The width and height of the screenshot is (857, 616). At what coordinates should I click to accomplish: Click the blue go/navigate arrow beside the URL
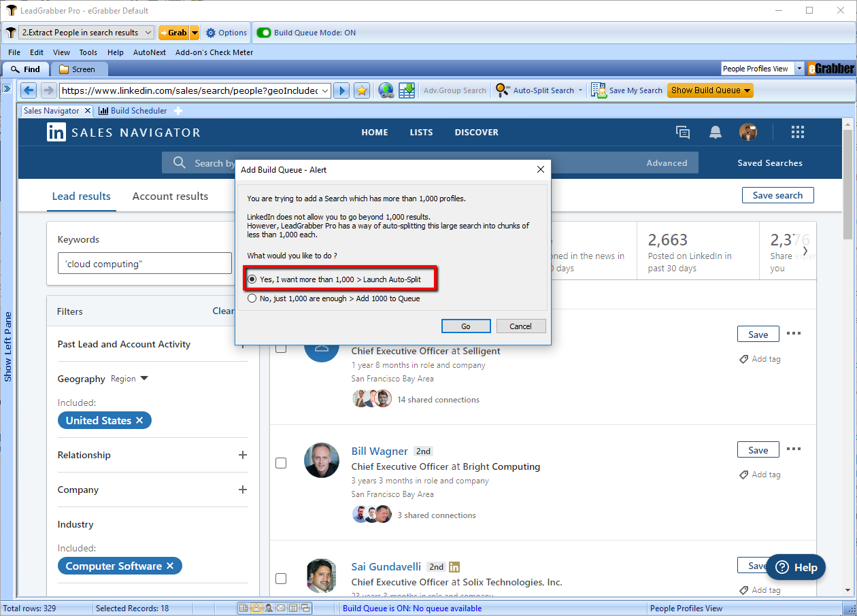point(342,90)
